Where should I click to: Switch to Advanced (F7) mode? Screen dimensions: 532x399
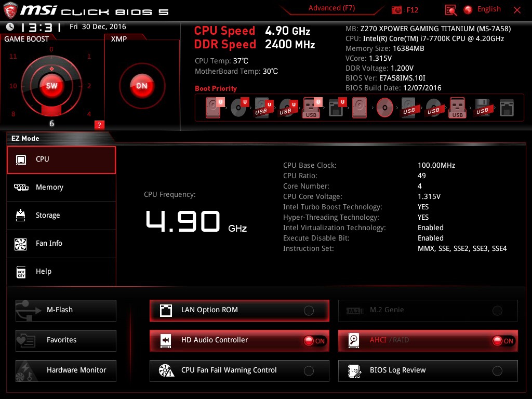click(331, 8)
